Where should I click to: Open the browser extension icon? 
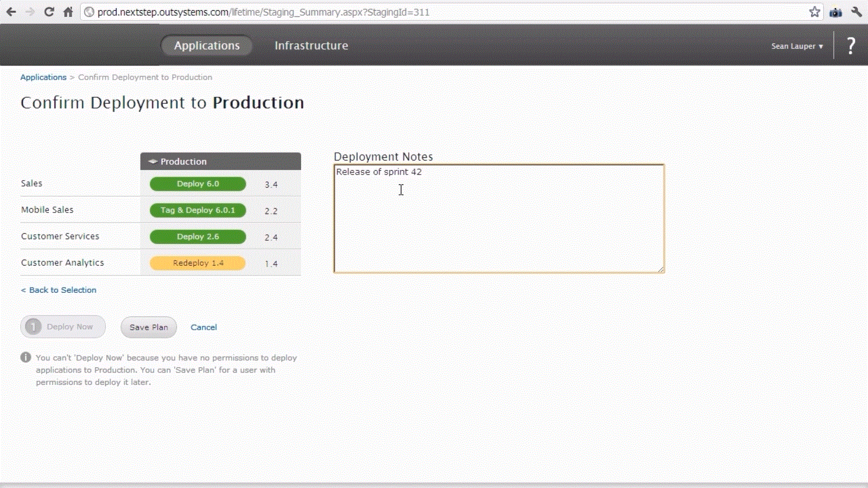(835, 12)
